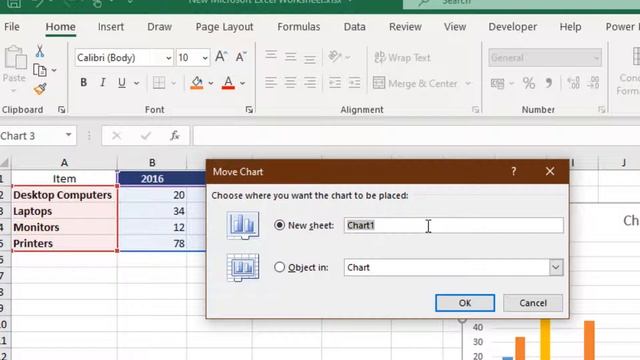This screenshot has width=640, height=360.
Task: Apply the Fill Color bucket
Action: tap(197, 83)
